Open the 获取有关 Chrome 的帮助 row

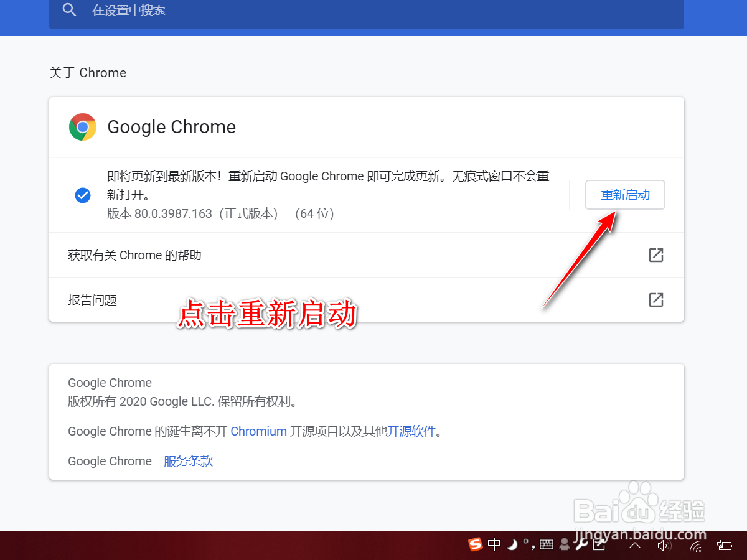[x=367, y=255]
